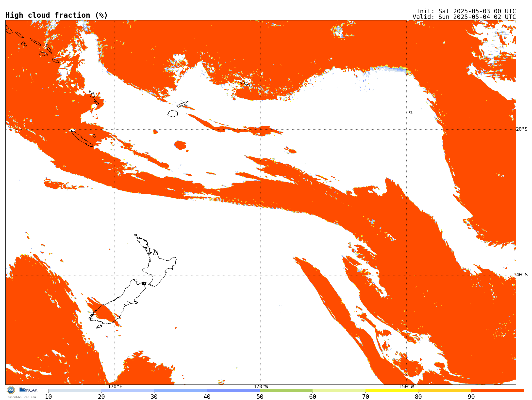Click the 40-50 periwinkle colorbar segment
Image resolution: width=532 pixels, height=400 pixels.
point(233,391)
